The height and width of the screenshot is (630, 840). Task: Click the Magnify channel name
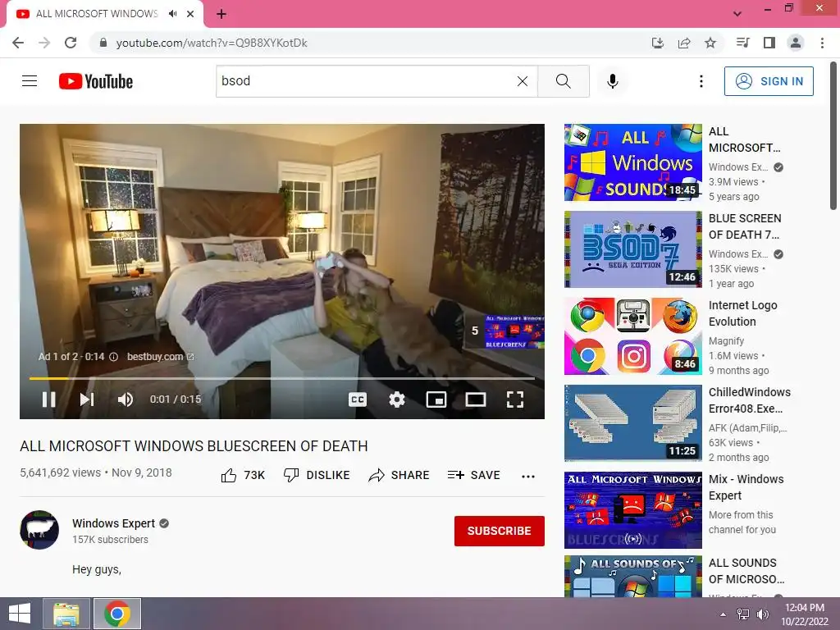727,340
